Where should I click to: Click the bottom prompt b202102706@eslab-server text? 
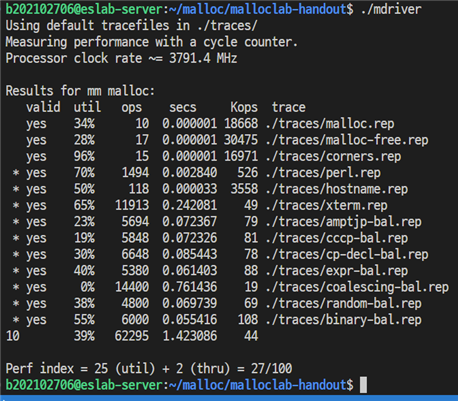point(84,385)
